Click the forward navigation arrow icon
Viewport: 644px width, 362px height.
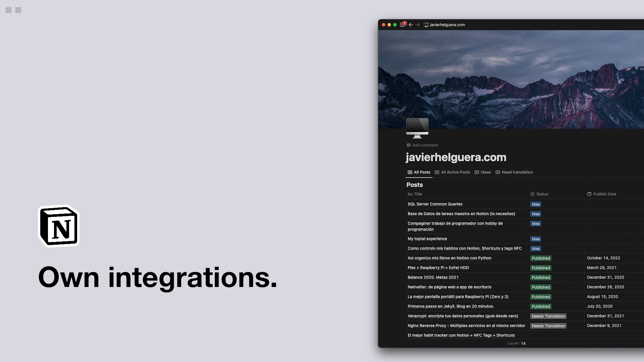pyautogui.click(x=418, y=24)
